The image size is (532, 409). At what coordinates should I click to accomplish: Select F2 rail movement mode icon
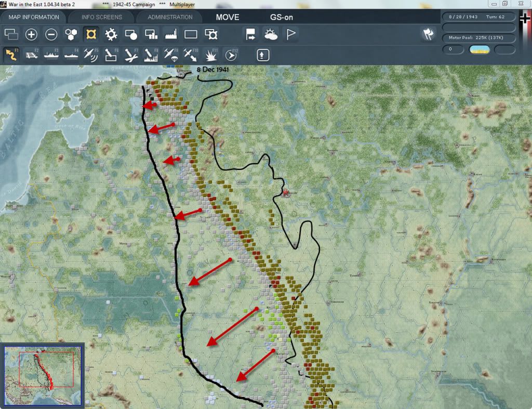(31, 55)
